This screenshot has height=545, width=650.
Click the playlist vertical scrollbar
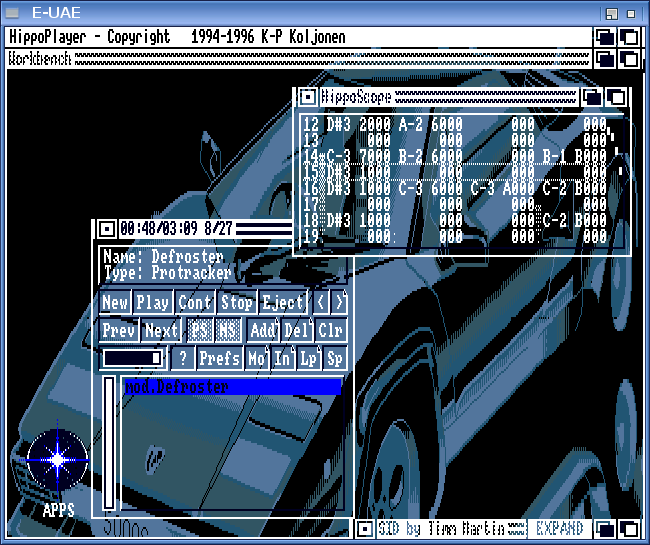(109, 443)
